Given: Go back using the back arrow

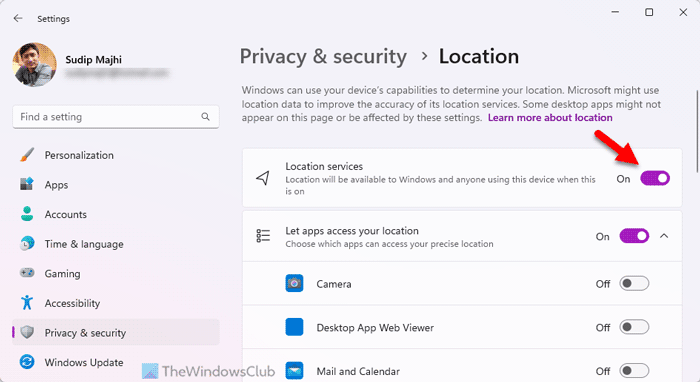Looking at the screenshot, I should [18, 18].
